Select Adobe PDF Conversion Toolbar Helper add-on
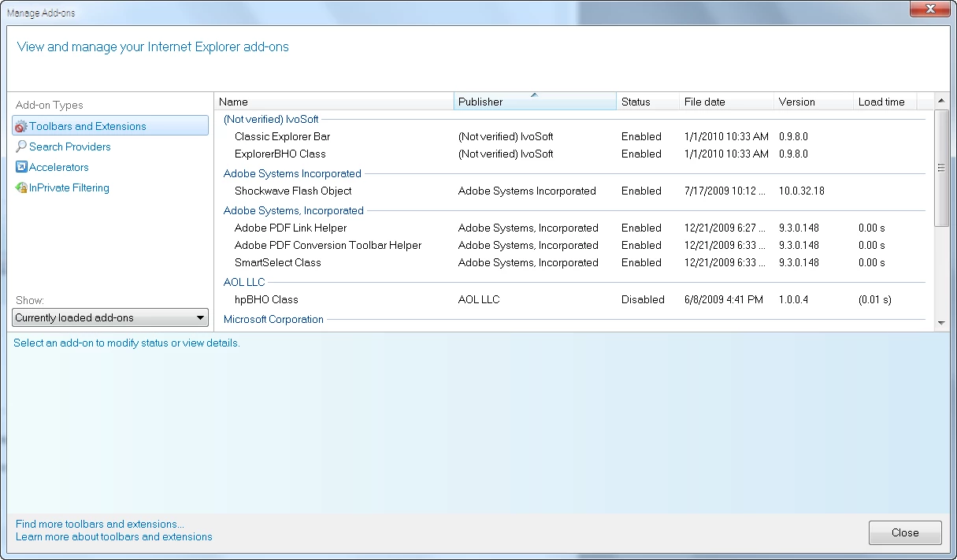957x560 pixels. tap(328, 245)
